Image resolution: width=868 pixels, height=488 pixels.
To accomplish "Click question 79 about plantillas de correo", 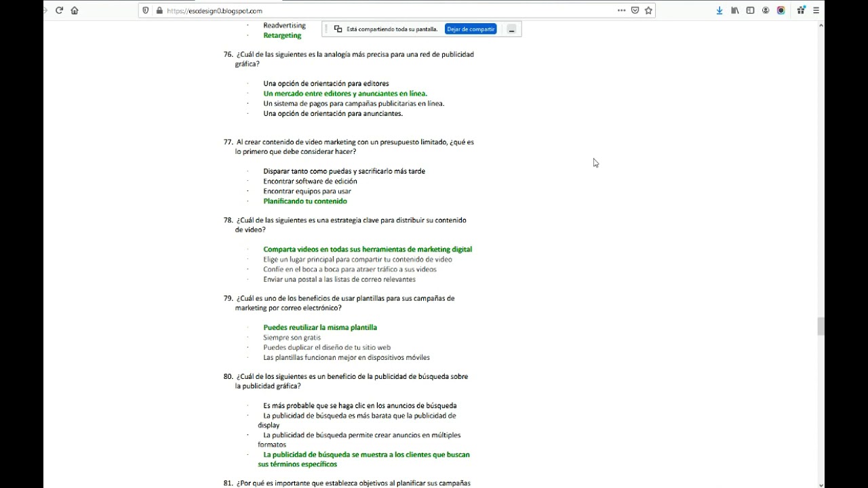I will (339, 303).
